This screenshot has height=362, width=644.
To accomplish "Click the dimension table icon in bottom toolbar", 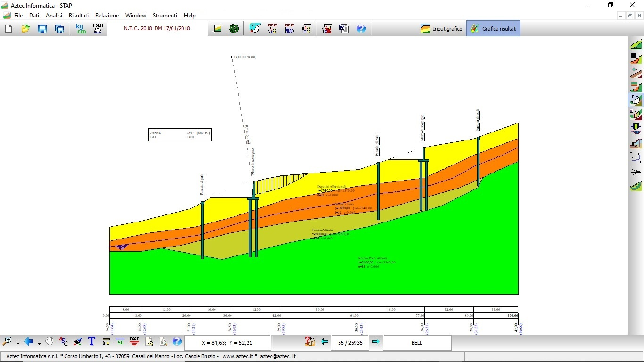I will tap(106, 341).
